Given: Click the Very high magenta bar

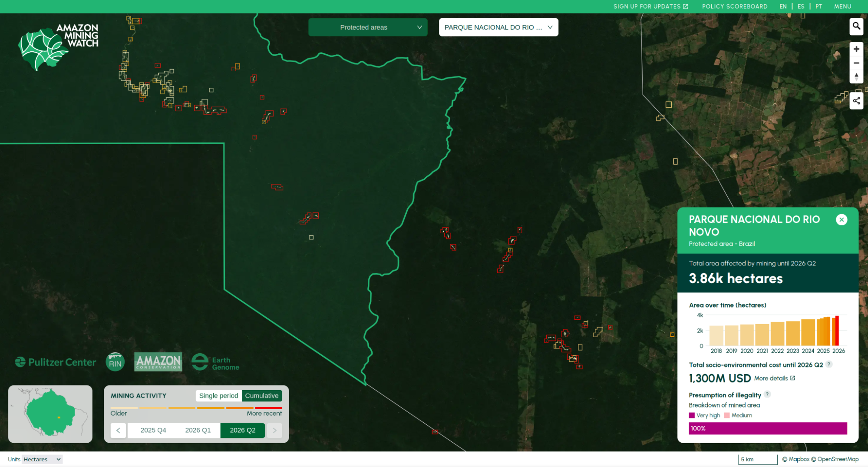Looking at the screenshot, I should (x=767, y=428).
